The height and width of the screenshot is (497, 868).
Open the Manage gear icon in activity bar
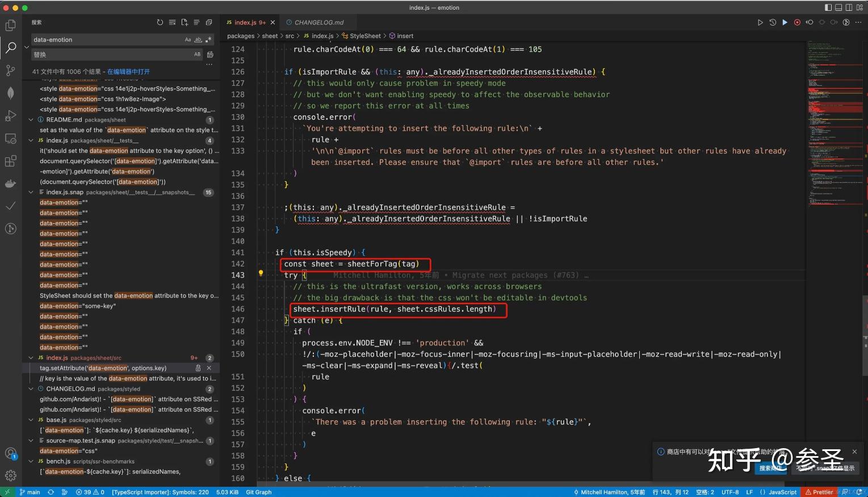pyautogui.click(x=10, y=475)
